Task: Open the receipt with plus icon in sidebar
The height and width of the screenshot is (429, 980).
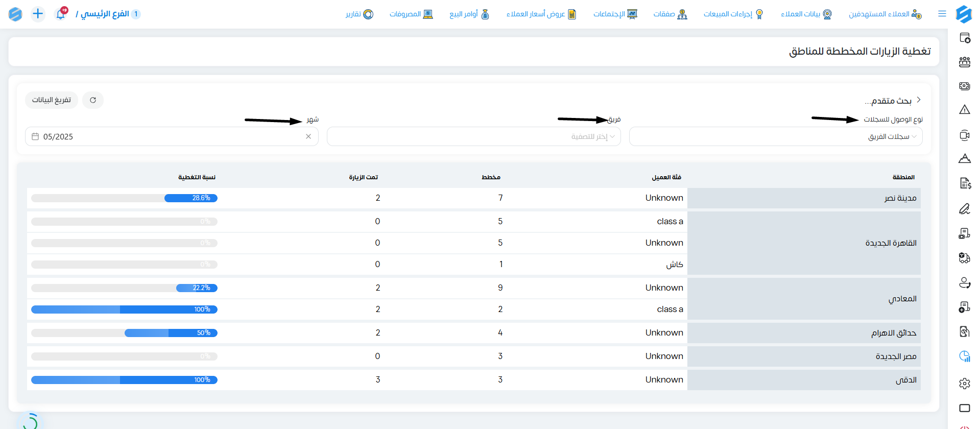Action: coord(965,307)
